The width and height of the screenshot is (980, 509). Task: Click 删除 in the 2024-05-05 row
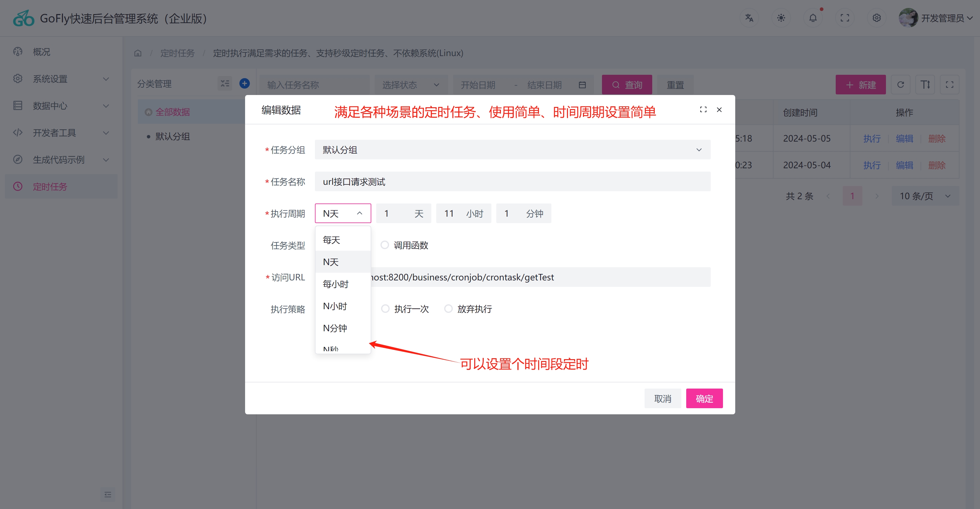(x=936, y=139)
